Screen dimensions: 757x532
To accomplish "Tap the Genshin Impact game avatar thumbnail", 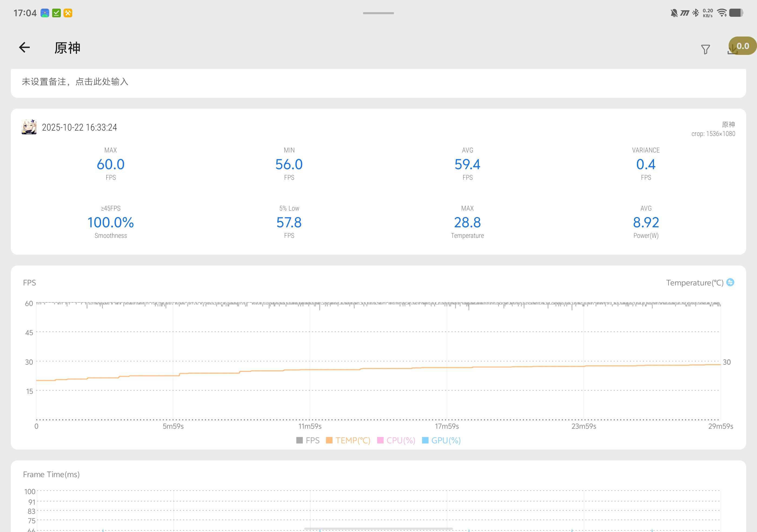I will tap(29, 127).
